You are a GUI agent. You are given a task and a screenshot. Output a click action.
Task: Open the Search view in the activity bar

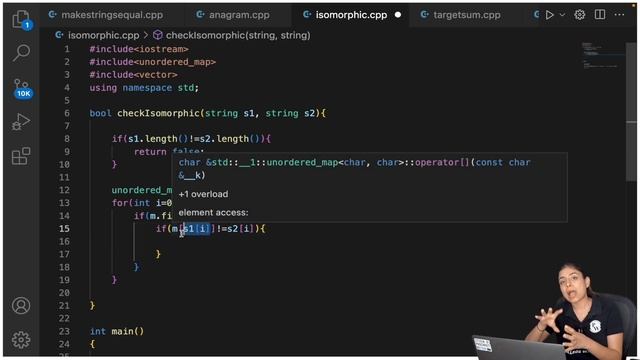tap(21, 53)
